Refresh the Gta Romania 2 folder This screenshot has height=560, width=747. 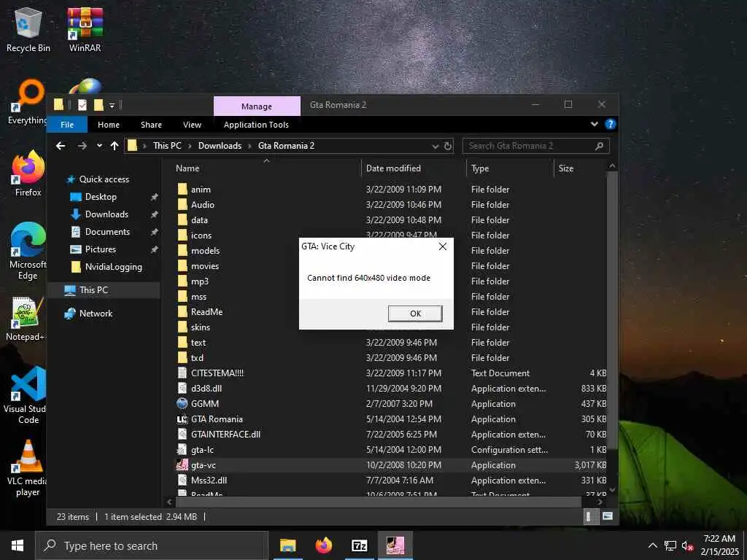click(x=447, y=146)
